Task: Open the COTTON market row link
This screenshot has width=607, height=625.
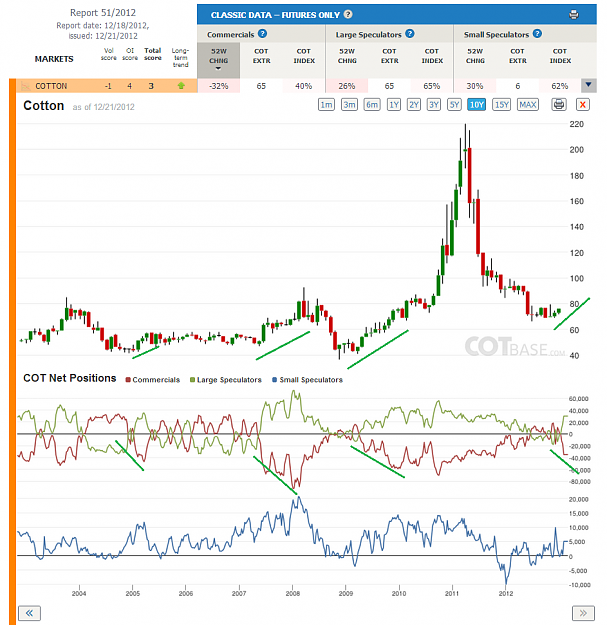Action: coord(51,86)
